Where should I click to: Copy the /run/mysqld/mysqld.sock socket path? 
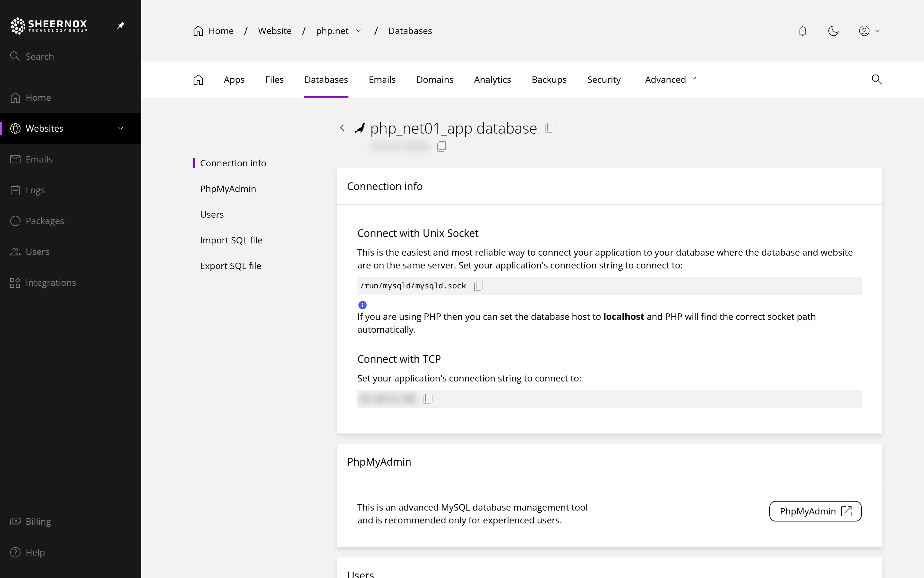(x=478, y=285)
